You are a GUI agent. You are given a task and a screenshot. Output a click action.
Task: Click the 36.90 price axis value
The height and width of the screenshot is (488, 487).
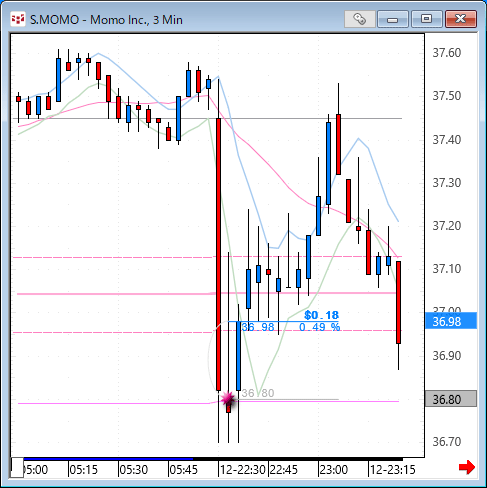447,356
